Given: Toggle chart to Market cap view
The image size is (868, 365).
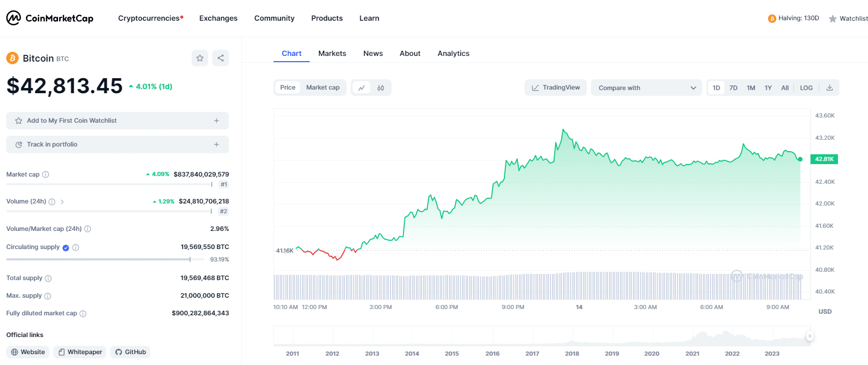Looking at the screenshot, I should tap(323, 87).
